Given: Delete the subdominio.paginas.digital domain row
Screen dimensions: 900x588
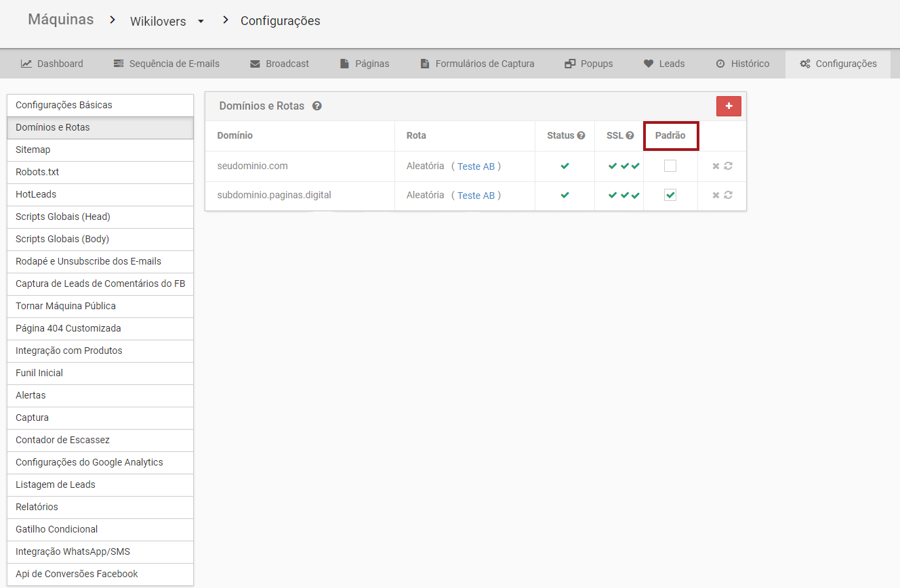Looking at the screenshot, I should [716, 195].
